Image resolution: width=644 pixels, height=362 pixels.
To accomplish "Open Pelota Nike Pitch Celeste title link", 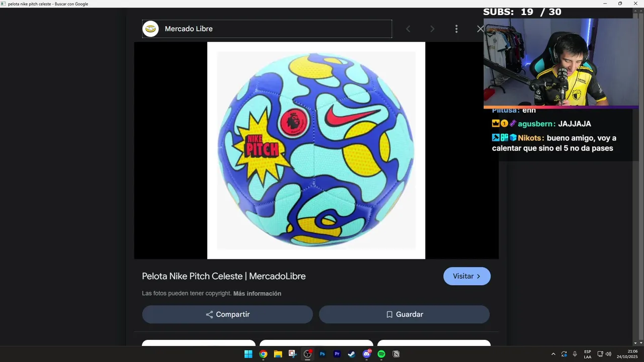I will pyautogui.click(x=224, y=276).
